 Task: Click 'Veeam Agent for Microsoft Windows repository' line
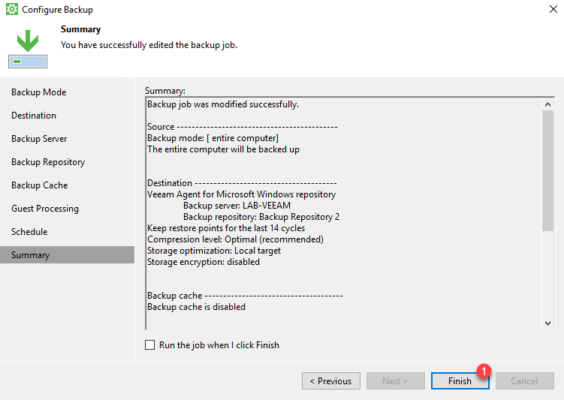click(241, 194)
